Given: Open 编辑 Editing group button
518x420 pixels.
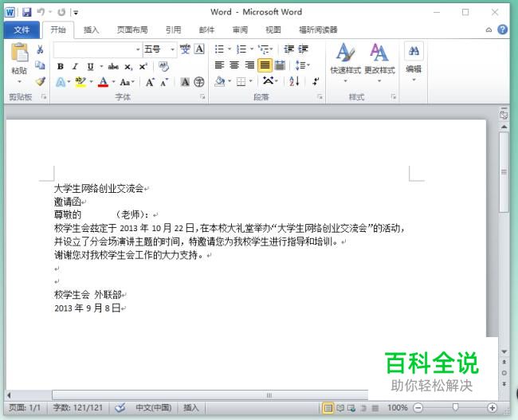Looking at the screenshot, I should coord(414,62).
